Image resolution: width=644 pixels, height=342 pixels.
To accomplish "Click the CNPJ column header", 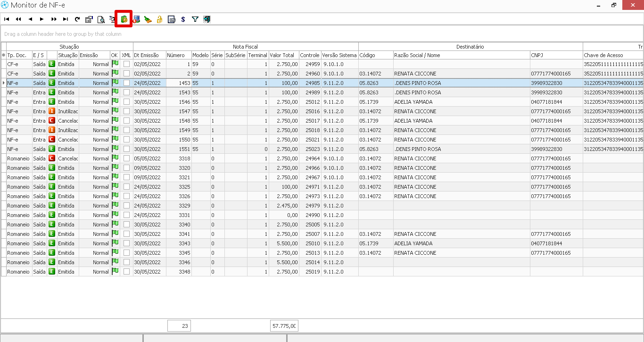I will [556, 55].
